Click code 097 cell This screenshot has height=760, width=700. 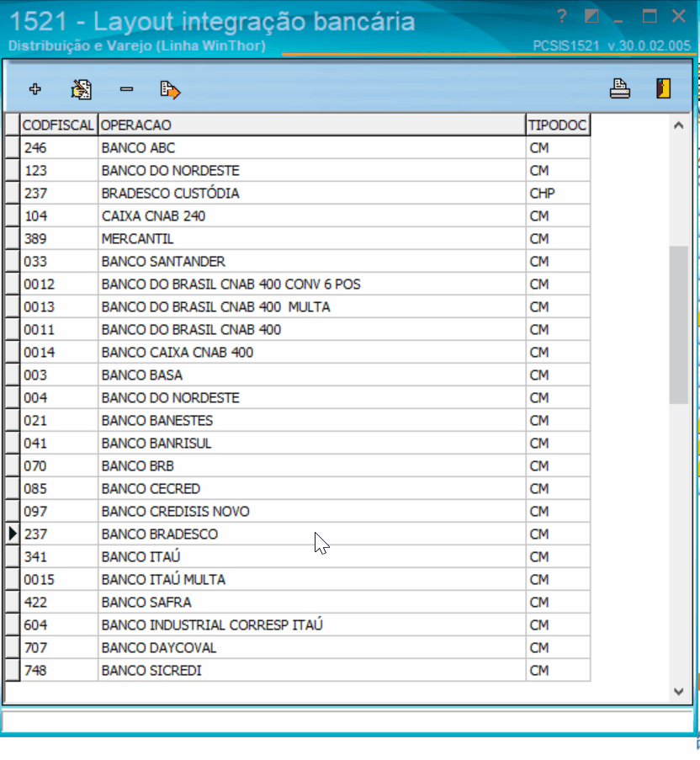[x=59, y=512]
